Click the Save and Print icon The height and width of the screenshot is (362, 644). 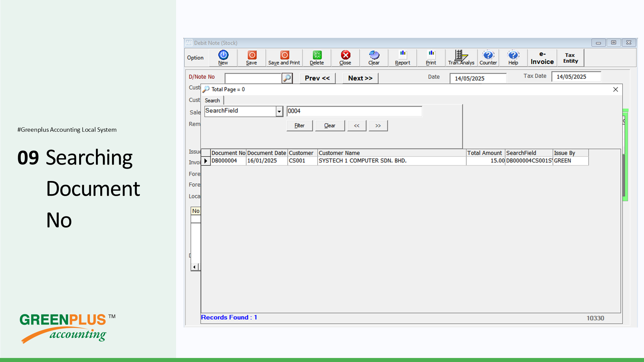284,58
